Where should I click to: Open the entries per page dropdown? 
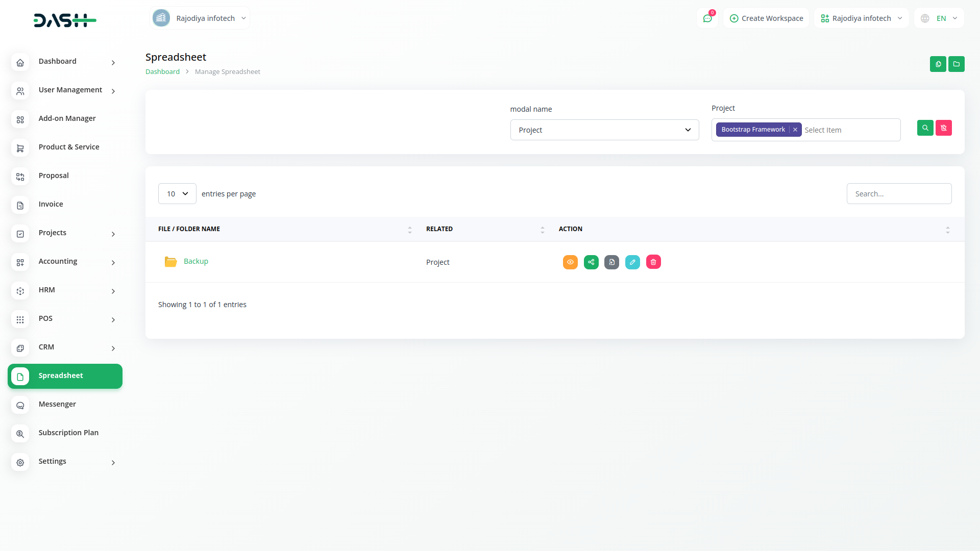pos(177,194)
